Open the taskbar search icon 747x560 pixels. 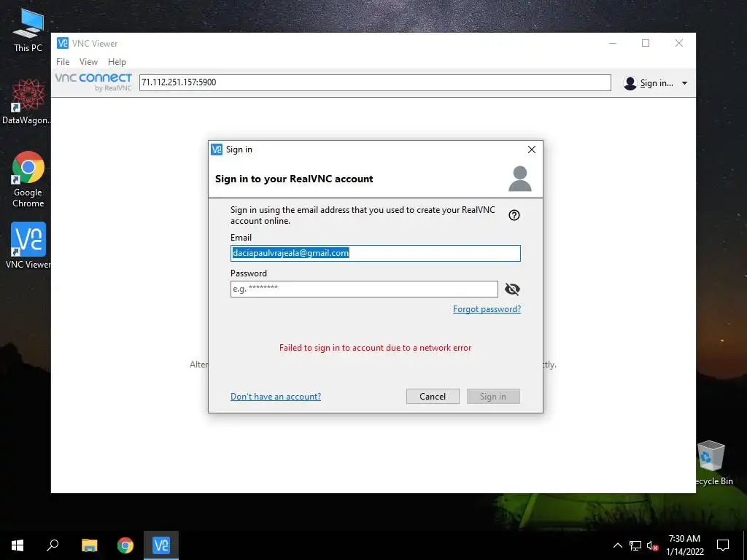click(53, 545)
